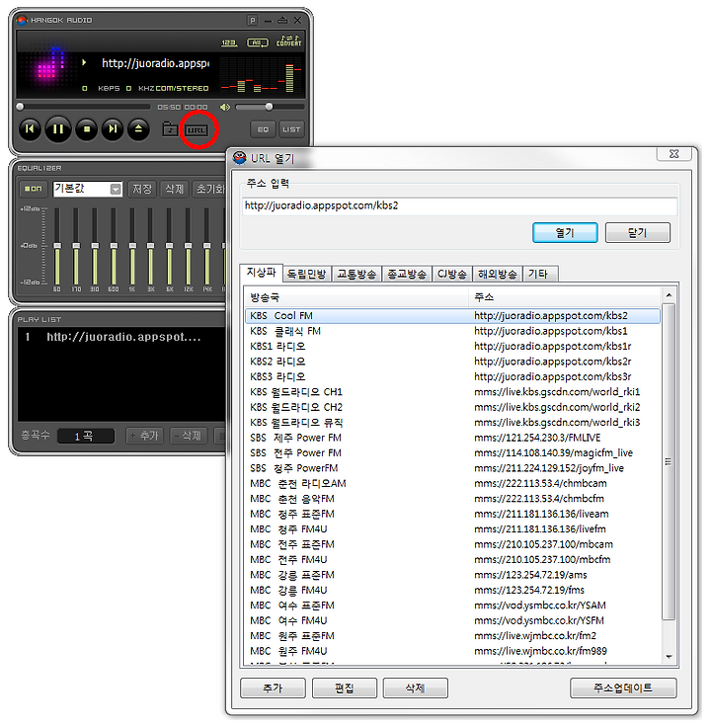This screenshot has width=711, height=728.
Task: Select the KBS2 라디오 row
Action: pyautogui.click(x=452, y=362)
